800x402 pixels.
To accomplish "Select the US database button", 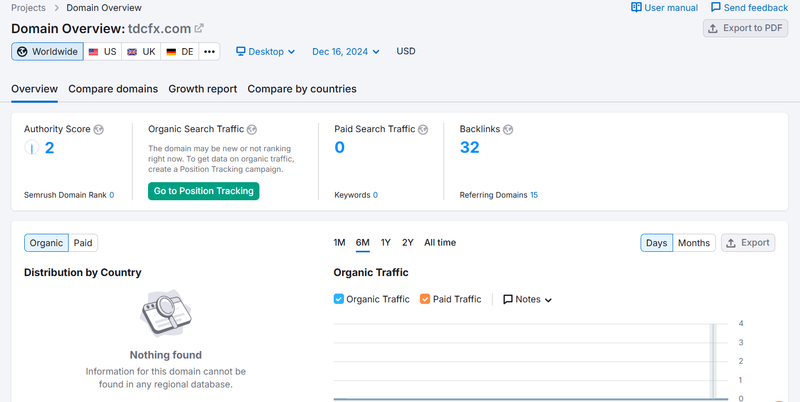I will click(103, 52).
